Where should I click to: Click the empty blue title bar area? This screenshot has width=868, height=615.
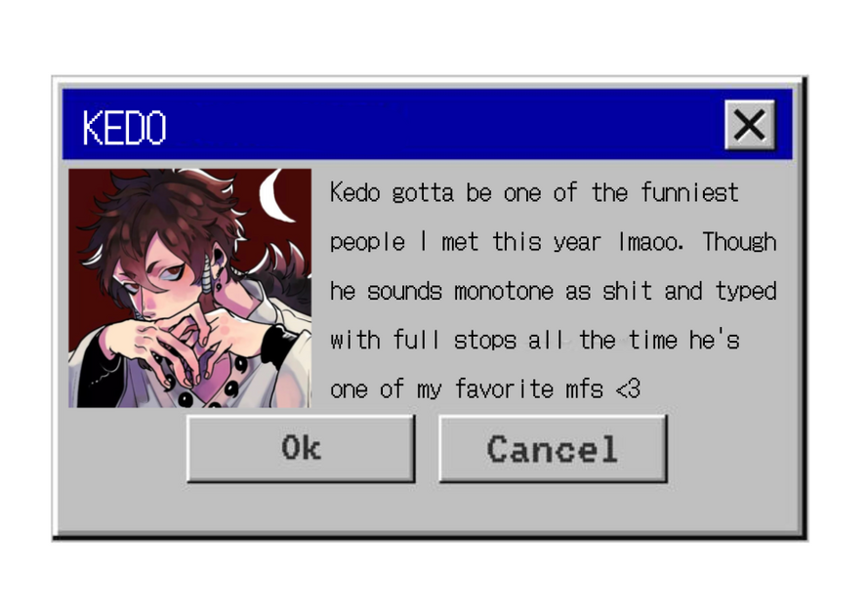[x=443, y=125]
